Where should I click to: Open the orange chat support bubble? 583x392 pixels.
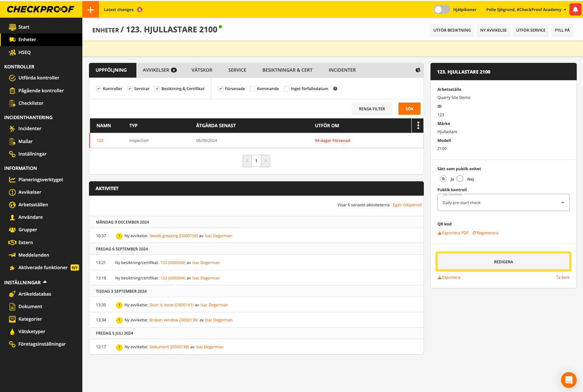coord(568,380)
